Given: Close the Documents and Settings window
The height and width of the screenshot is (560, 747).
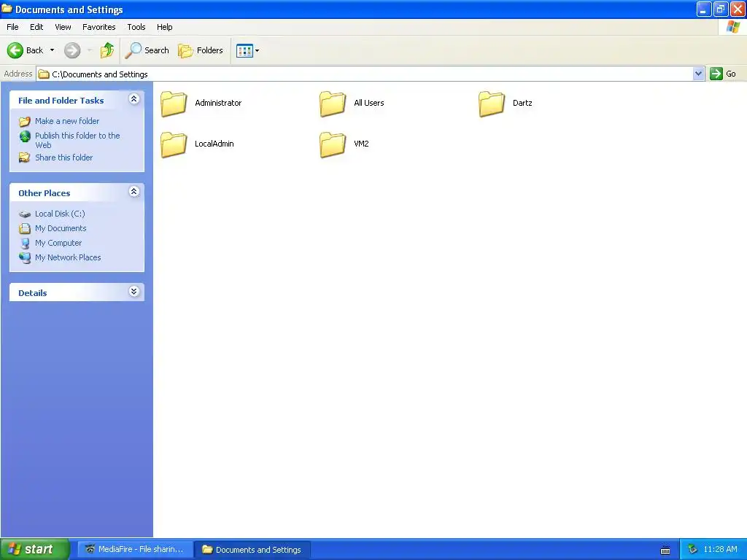Looking at the screenshot, I should [x=738, y=9].
